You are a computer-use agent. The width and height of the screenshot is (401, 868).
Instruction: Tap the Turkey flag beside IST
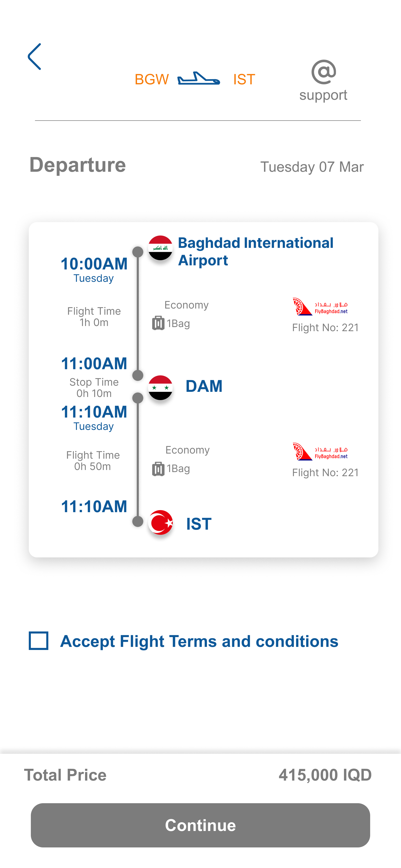tap(161, 522)
